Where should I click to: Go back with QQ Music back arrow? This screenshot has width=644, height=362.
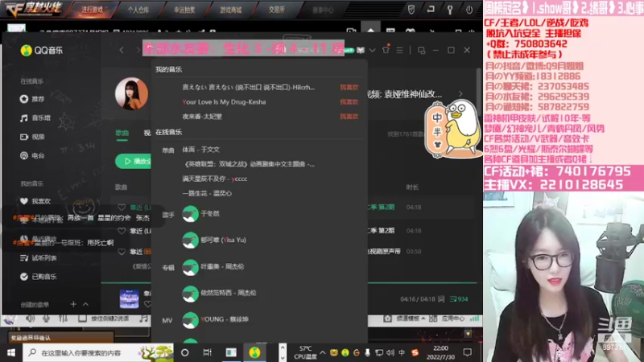(122, 50)
